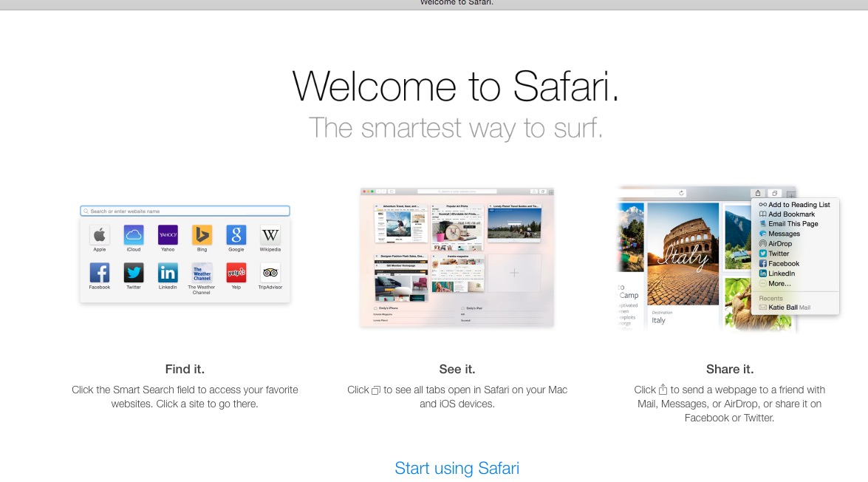Click the reload arrow in the Italy preview

point(681,194)
